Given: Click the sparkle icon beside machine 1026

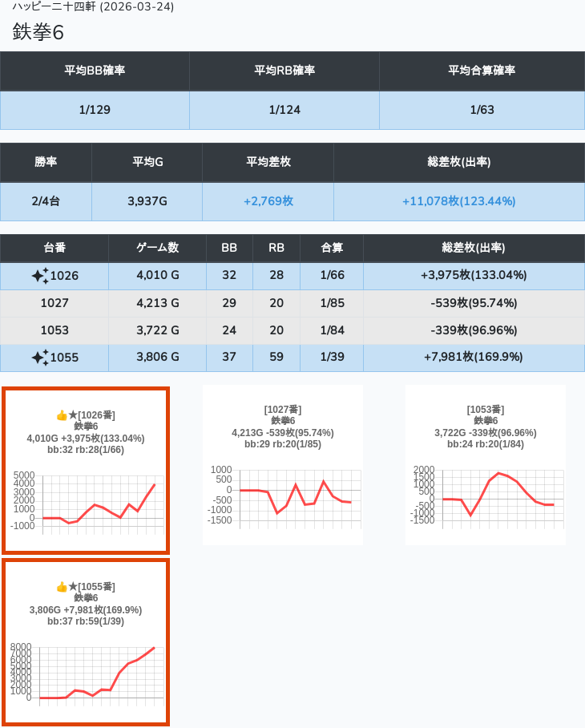Looking at the screenshot, I should (x=40, y=276).
